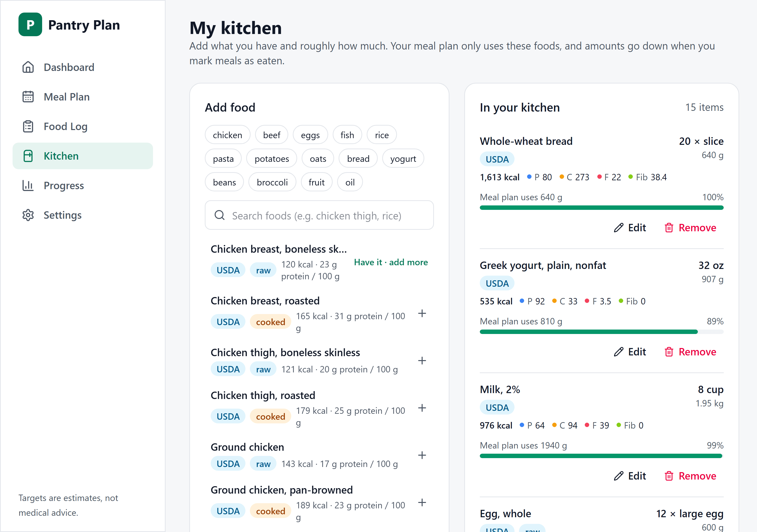757x532 pixels.
Task: Select the fish quick filter
Action: click(347, 135)
